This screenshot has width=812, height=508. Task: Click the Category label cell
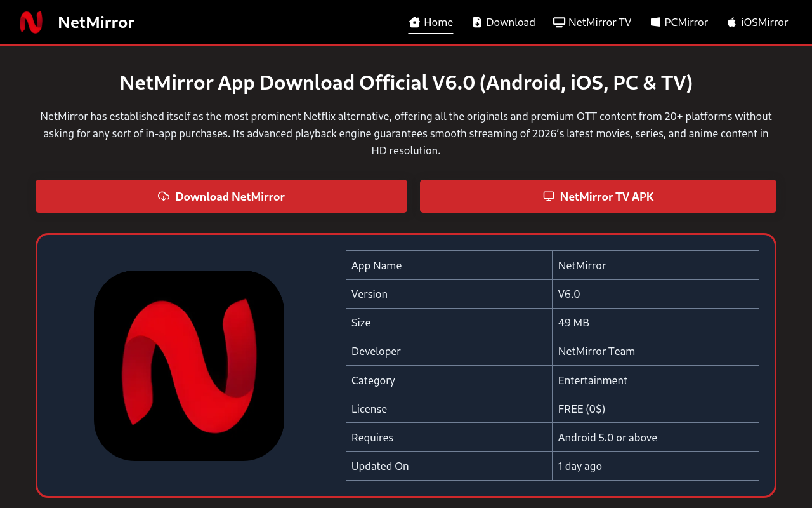[449, 380]
